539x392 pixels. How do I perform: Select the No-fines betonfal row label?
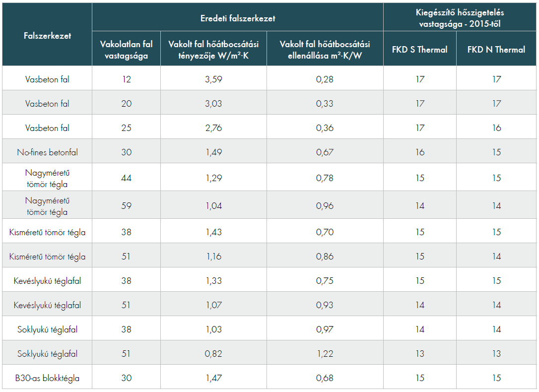coord(47,152)
